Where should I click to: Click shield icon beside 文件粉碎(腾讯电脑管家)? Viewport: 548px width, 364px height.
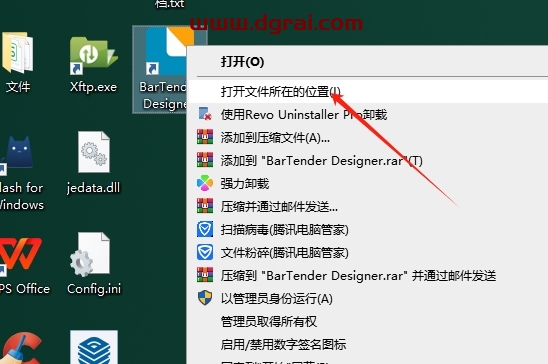(205, 253)
